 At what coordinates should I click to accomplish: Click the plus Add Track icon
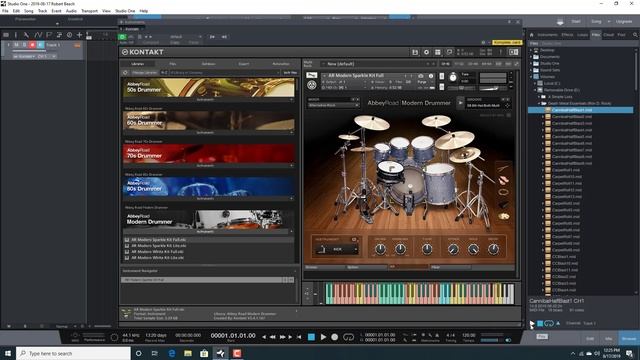80,35
